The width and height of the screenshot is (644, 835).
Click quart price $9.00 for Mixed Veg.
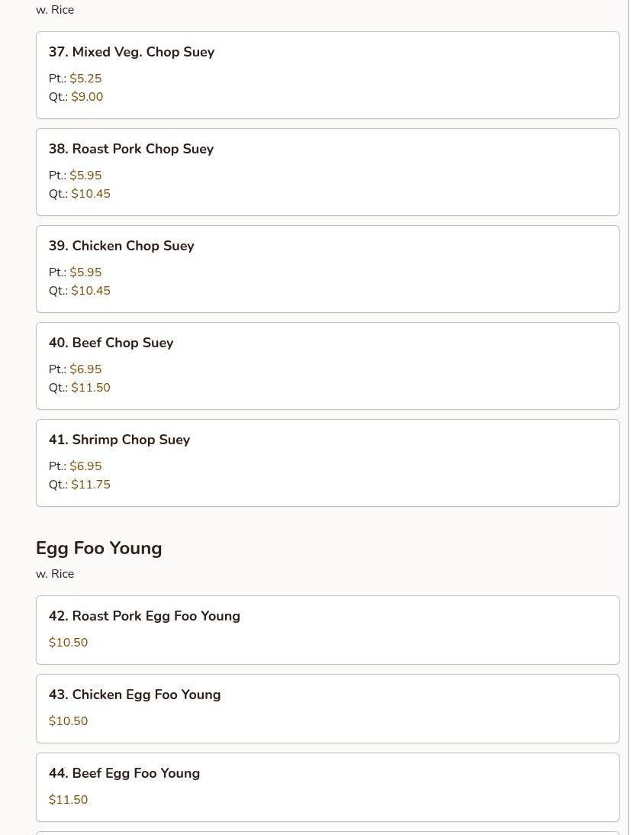pyautogui.click(x=87, y=97)
